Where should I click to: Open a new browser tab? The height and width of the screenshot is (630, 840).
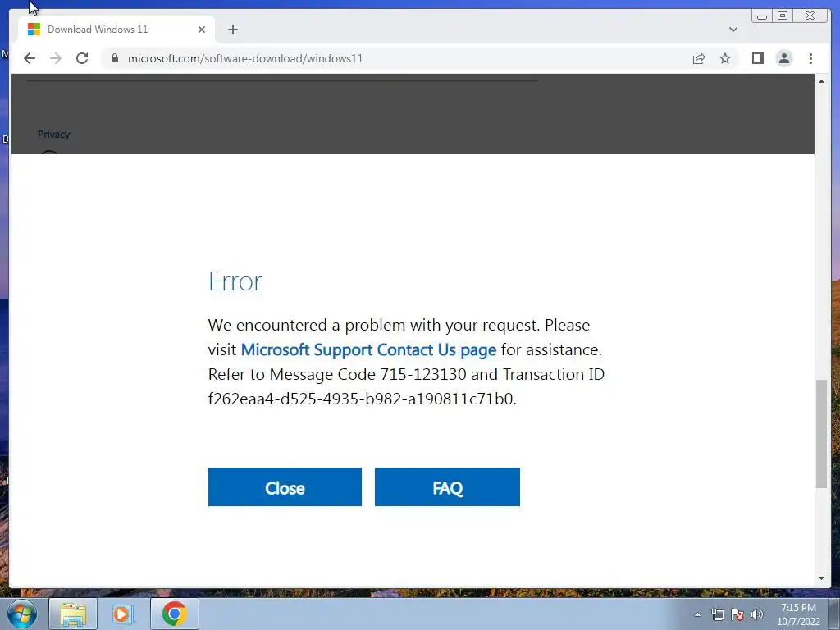tap(232, 30)
